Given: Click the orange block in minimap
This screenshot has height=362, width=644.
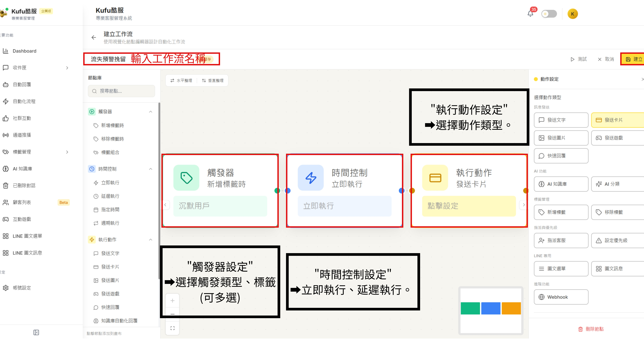Looking at the screenshot, I should pos(511,308).
